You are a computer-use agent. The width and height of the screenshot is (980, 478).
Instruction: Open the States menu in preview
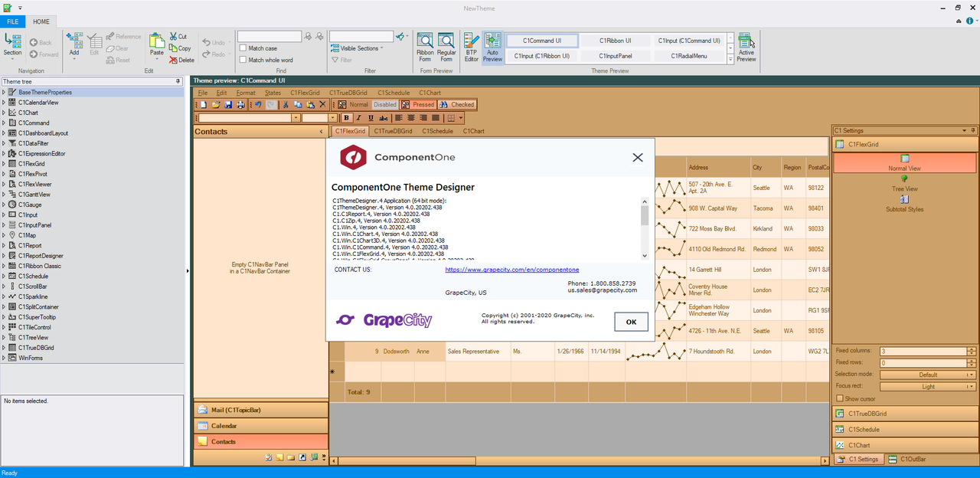tap(273, 93)
